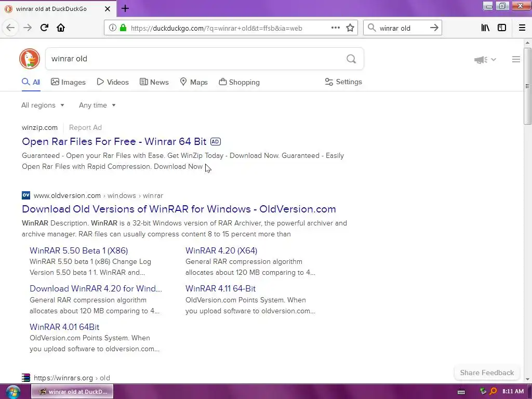Open a new browser tab
Viewport: 532px width, 399px height.
tap(125, 8)
